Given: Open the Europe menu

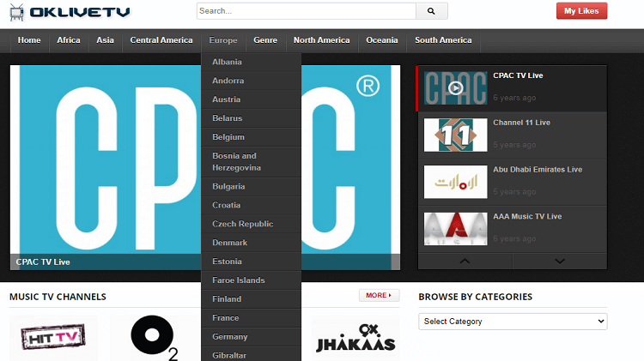Looking at the screenshot, I should coord(223,40).
